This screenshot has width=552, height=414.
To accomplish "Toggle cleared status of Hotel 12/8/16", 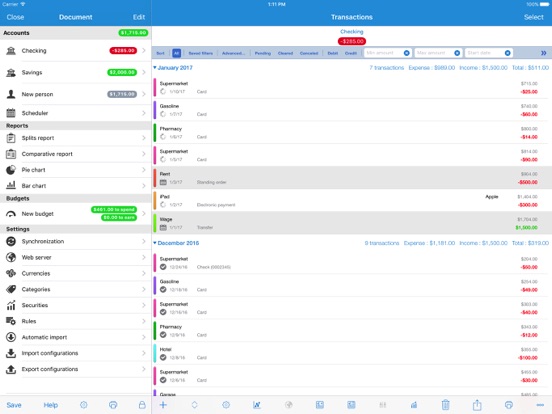I will tap(163, 357).
